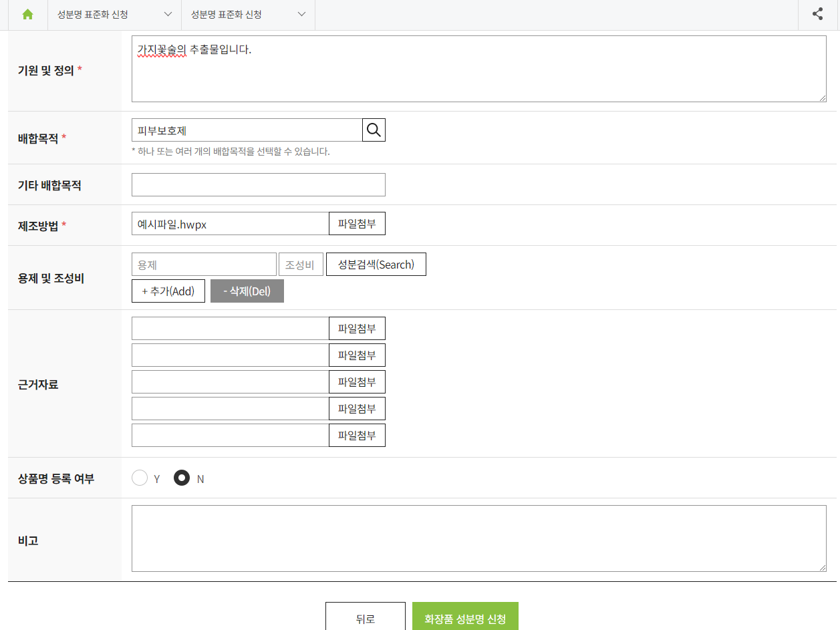Submit with 화장품 성분명 신청 button

pos(464,618)
